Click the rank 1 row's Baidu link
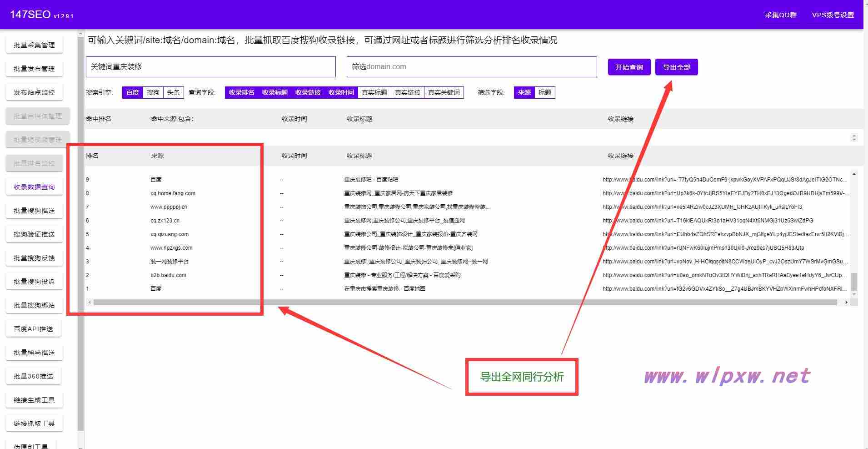The height and width of the screenshot is (449, 868). tap(725, 289)
